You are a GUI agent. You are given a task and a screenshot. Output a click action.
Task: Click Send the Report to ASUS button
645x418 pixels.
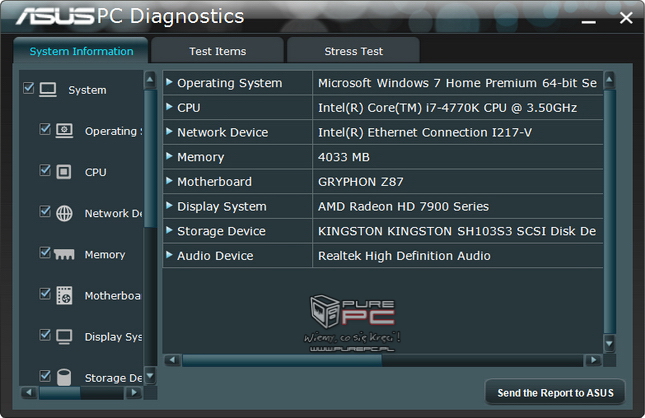tap(555, 392)
